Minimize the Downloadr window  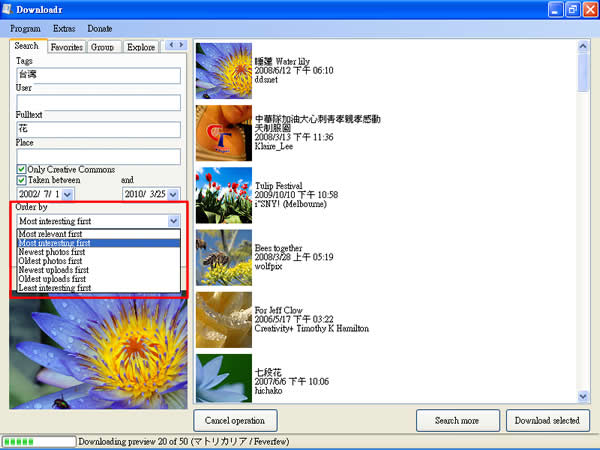[555, 10]
